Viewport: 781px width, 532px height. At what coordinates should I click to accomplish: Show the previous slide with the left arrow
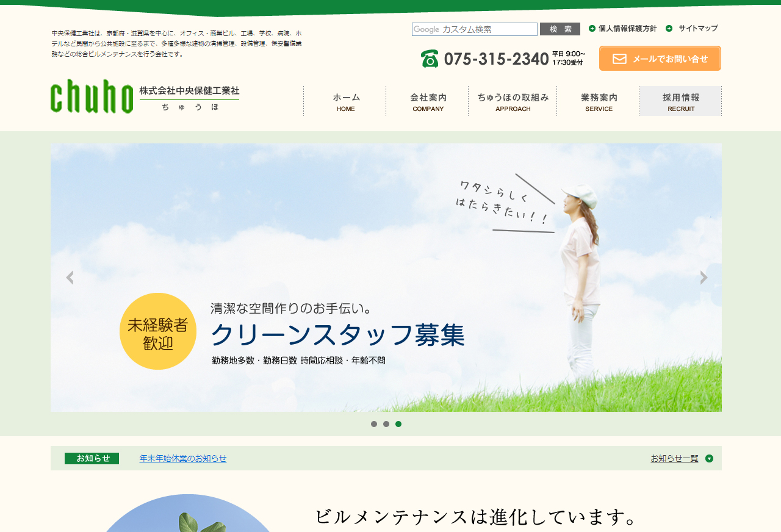(x=70, y=278)
